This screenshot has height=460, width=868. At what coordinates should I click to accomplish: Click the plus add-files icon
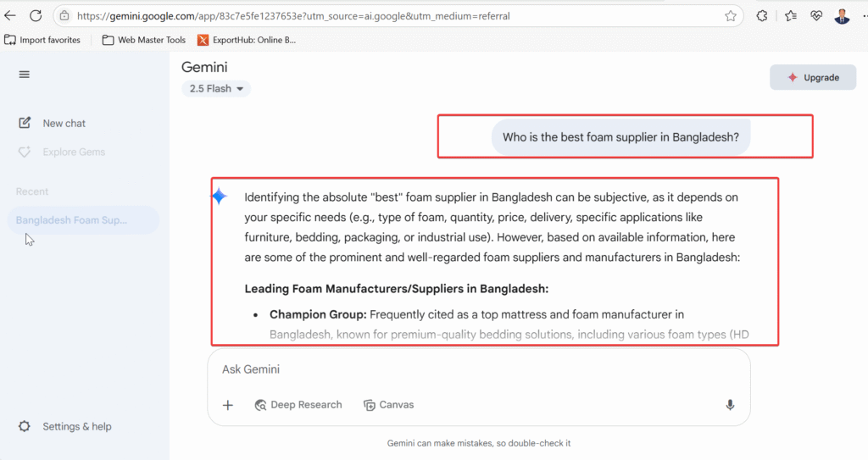click(x=228, y=405)
